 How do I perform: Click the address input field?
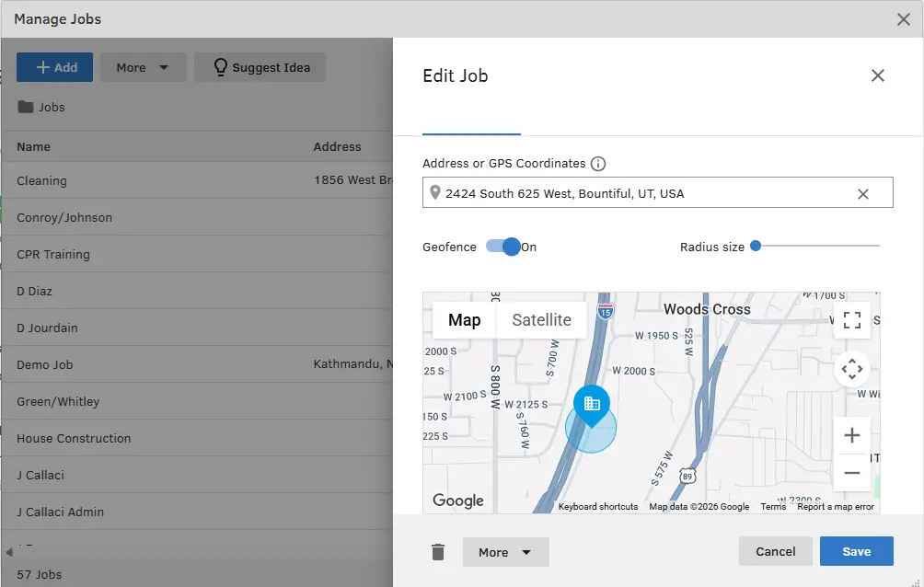(658, 192)
